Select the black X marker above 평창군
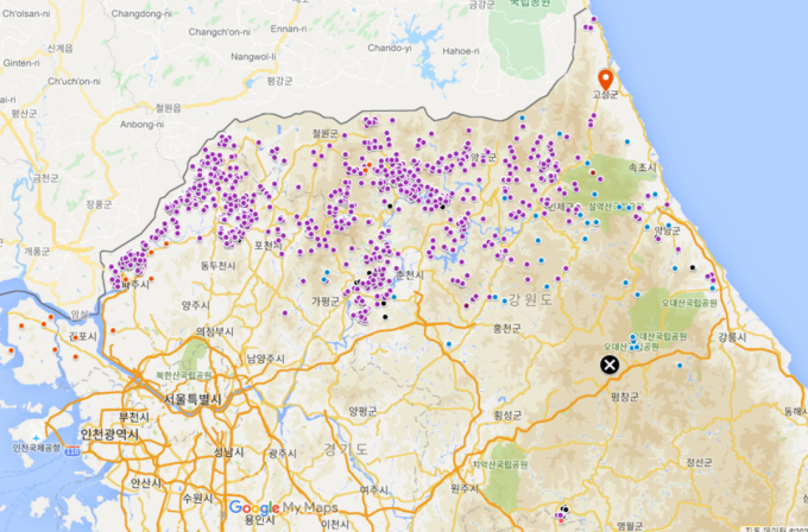Screen dimensions: 808x532 (609, 366)
